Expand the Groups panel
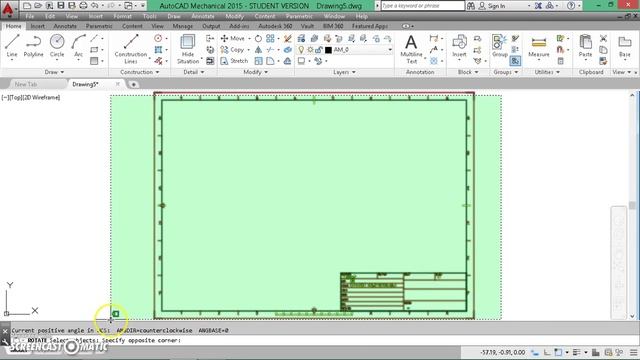The image size is (640, 360). tap(506, 72)
